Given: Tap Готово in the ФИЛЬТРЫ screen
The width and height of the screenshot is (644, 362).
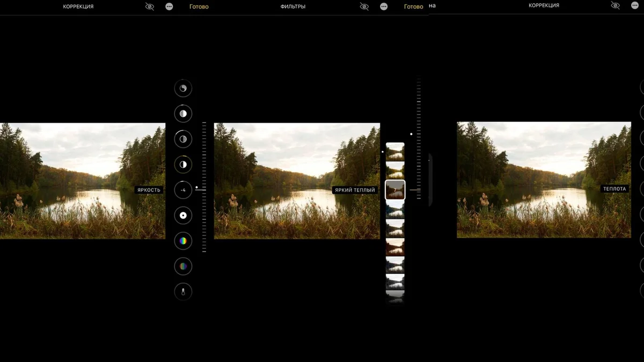Looking at the screenshot, I should coord(413,6).
